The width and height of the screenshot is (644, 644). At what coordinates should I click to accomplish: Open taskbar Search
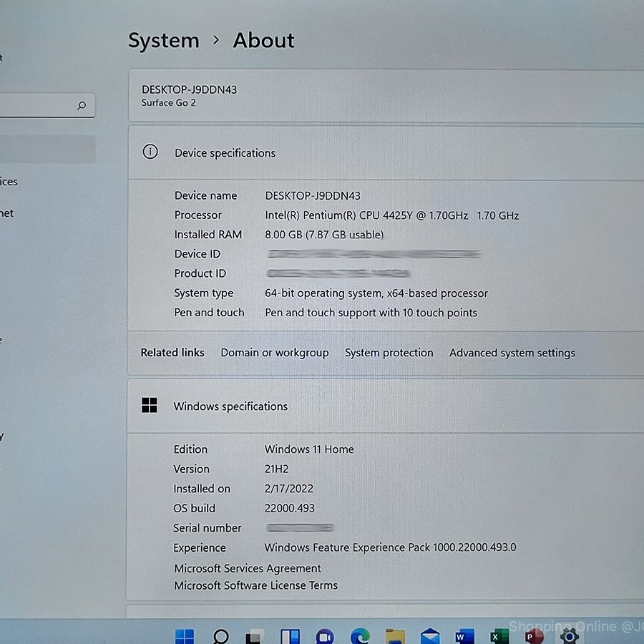pos(220,636)
